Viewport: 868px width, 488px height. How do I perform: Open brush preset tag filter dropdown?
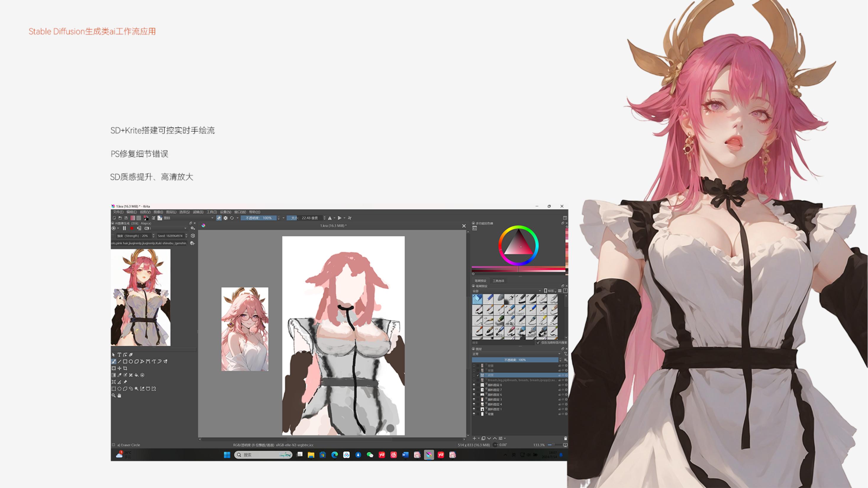click(x=506, y=291)
